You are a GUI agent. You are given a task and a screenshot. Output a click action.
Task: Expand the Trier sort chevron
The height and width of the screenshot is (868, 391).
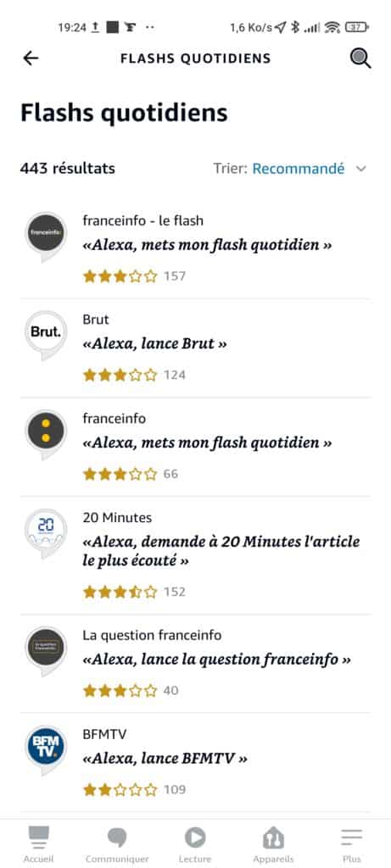(361, 169)
